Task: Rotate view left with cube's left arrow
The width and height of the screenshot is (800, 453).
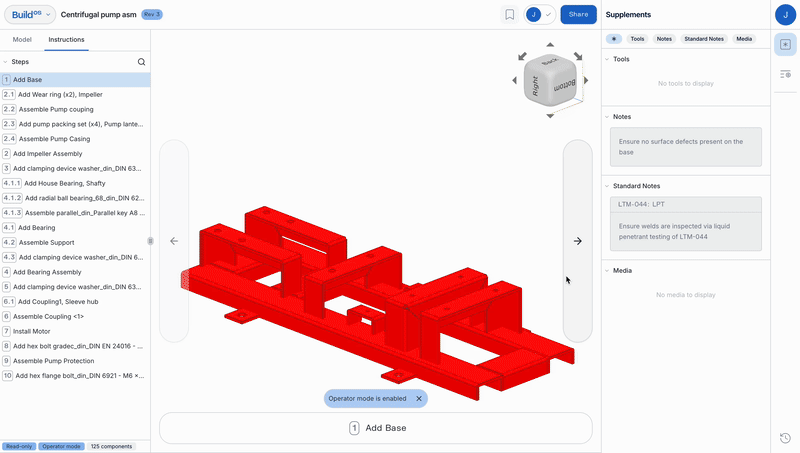Action: coord(514,80)
